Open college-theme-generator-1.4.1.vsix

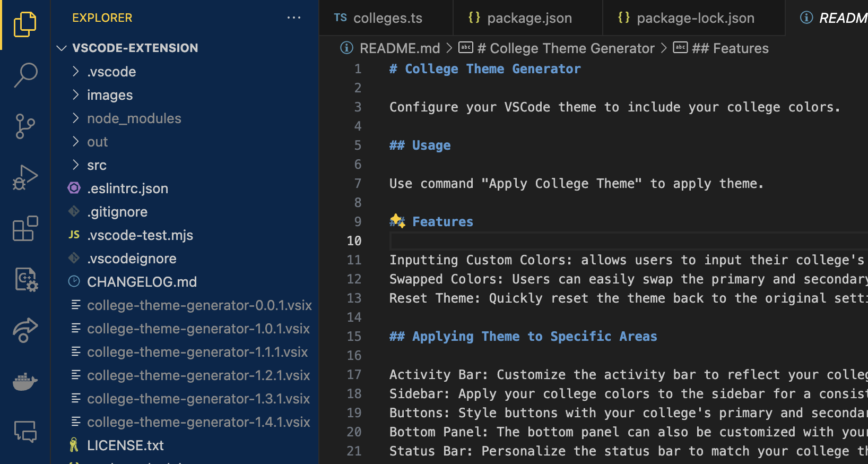point(198,422)
